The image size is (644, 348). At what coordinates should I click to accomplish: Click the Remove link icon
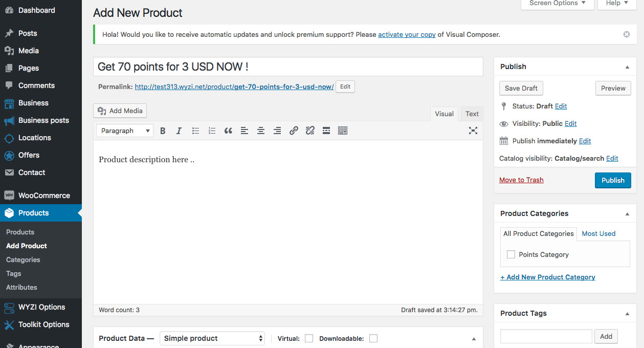pos(310,131)
